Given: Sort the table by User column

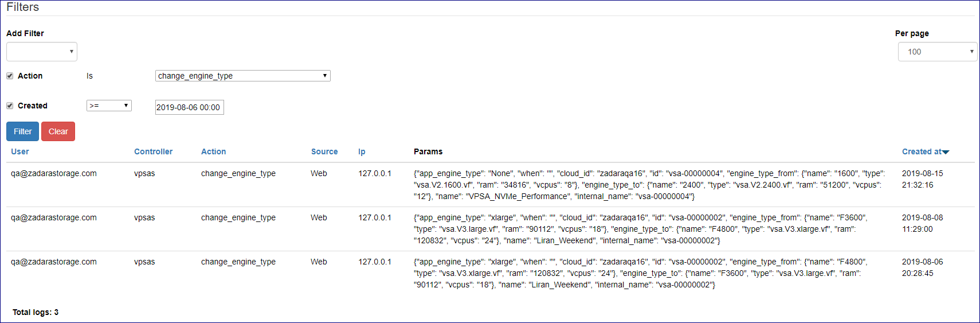Looking at the screenshot, I should pos(20,151).
